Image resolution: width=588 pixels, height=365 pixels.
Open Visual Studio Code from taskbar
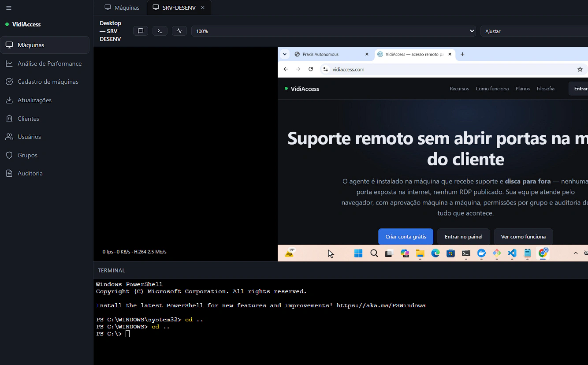click(x=512, y=253)
